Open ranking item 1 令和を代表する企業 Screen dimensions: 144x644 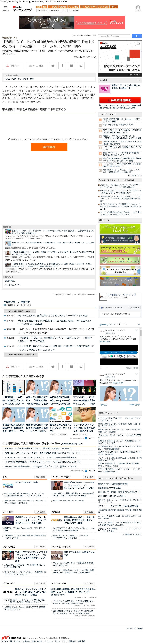point(122,120)
